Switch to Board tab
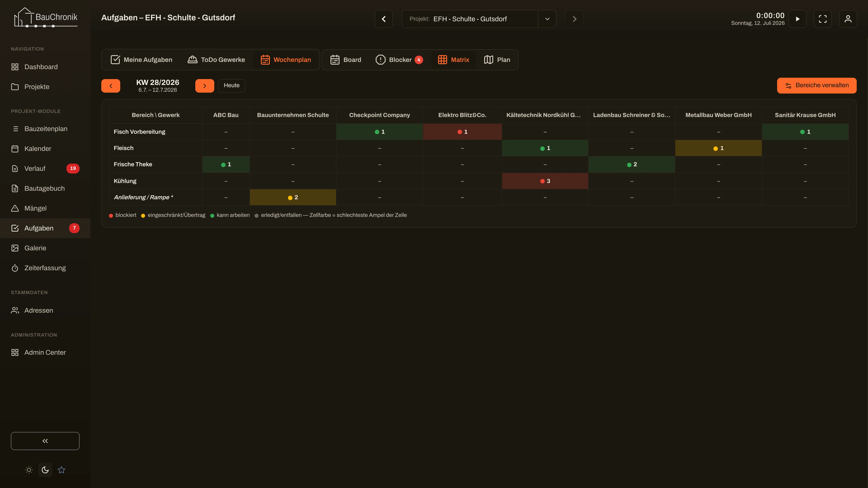The width and height of the screenshot is (868, 488). click(x=346, y=60)
